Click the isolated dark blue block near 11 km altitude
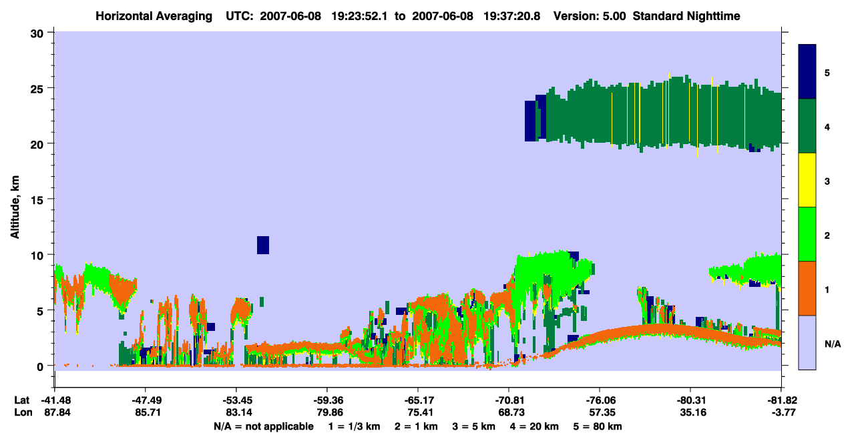Screen dimensions: 868x445 pyautogui.click(x=263, y=245)
